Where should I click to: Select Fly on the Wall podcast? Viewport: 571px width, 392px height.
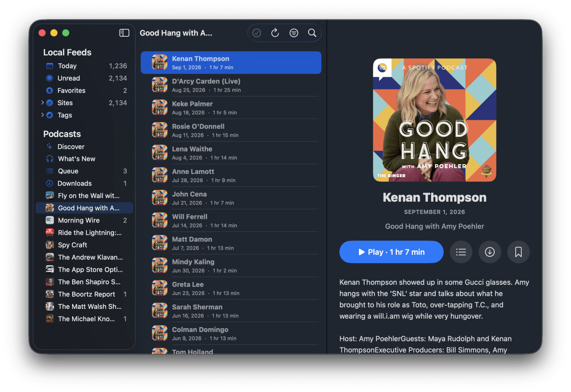pos(84,196)
